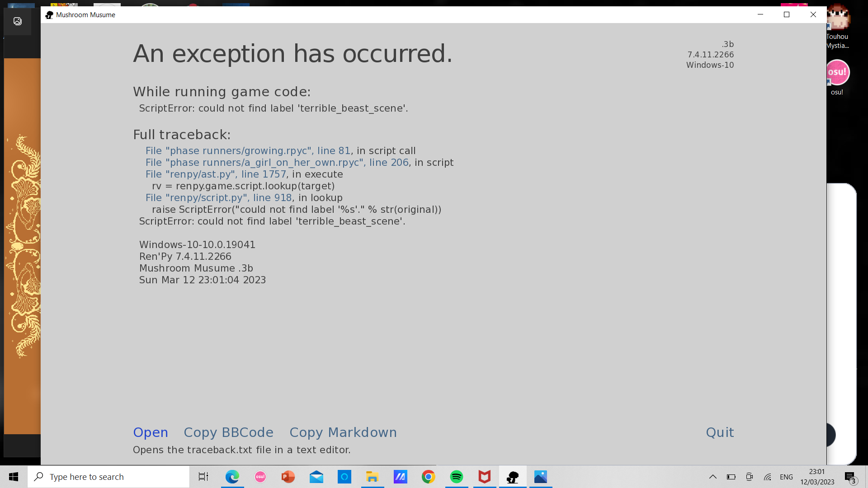
Task: Select the Task View button in taskbar
Action: pyautogui.click(x=203, y=476)
